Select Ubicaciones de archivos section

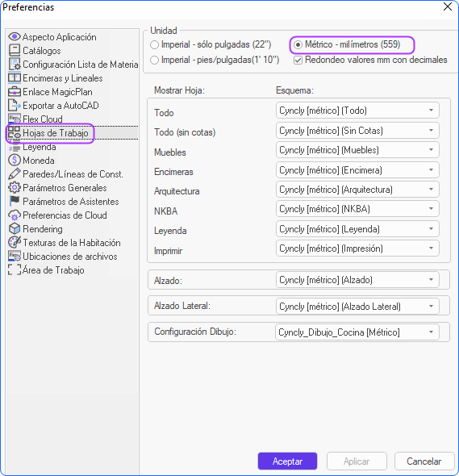coord(70,256)
